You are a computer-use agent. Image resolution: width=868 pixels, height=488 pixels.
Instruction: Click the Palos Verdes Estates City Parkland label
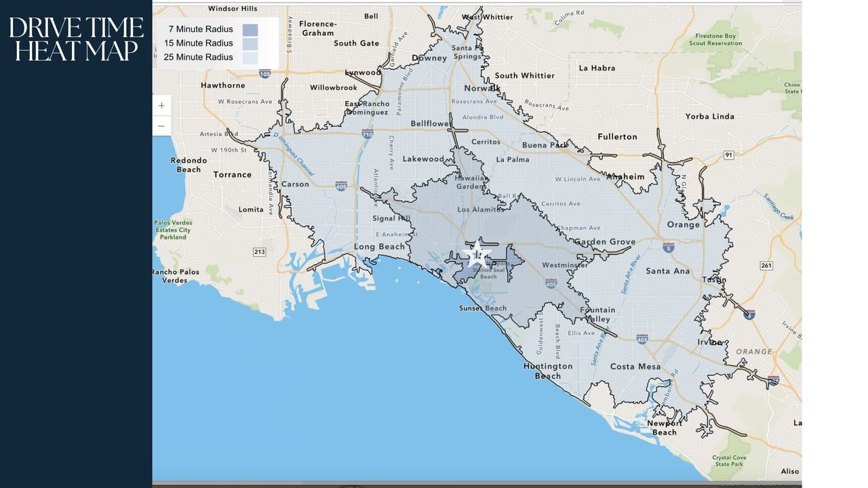click(x=173, y=230)
